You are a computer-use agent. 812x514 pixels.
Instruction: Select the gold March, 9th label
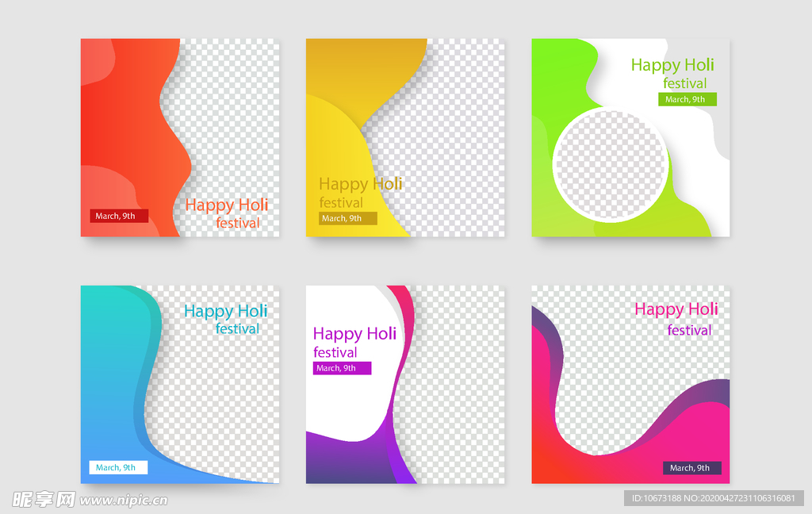(x=347, y=218)
